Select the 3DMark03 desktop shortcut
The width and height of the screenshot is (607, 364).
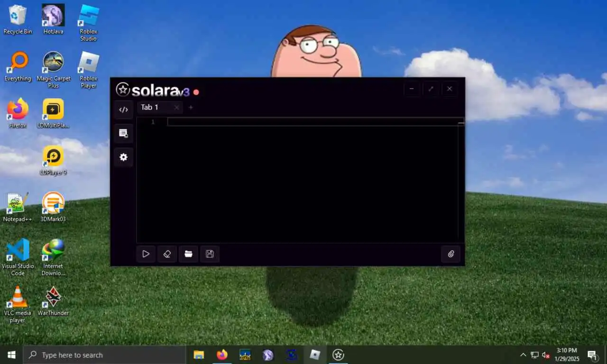(53, 207)
